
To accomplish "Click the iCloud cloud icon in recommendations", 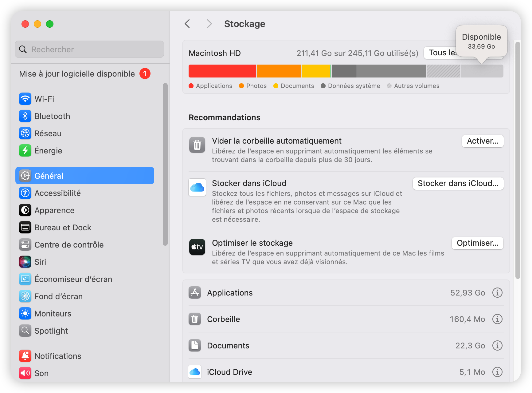I will point(197,187).
